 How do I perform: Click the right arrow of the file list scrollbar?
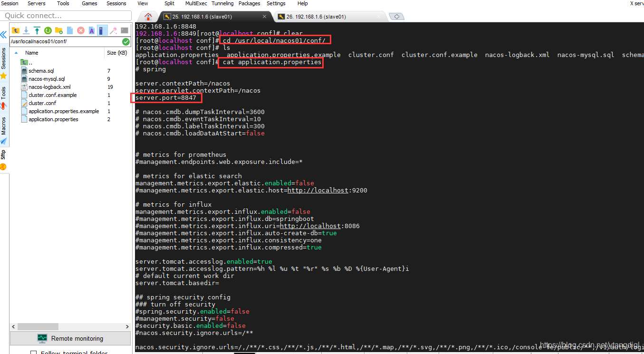[x=127, y=327]
